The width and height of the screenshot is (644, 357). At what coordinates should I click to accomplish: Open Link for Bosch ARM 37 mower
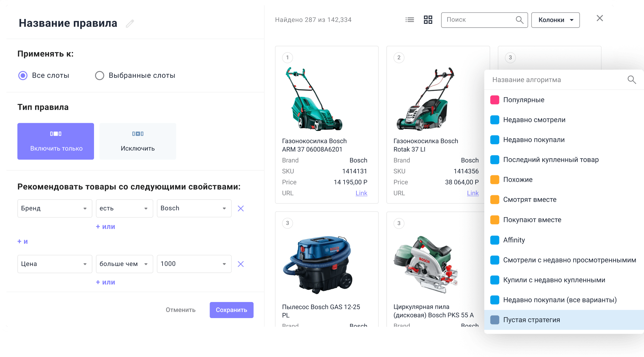click(x=361, y=193)
